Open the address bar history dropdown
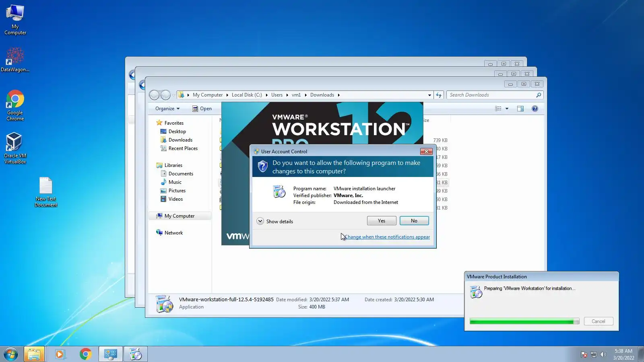644x362 pixels. click(429, 95)
